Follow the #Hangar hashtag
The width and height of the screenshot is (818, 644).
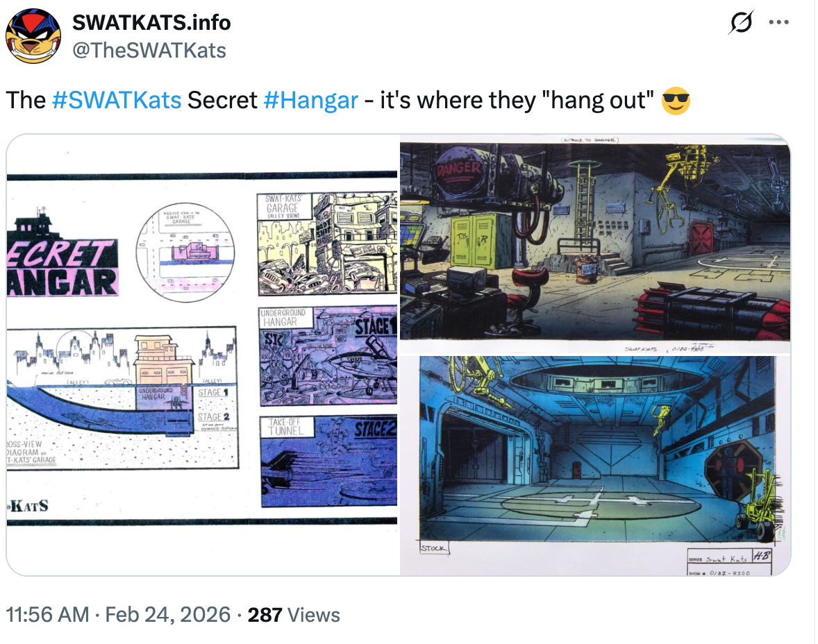click(311, 100)
